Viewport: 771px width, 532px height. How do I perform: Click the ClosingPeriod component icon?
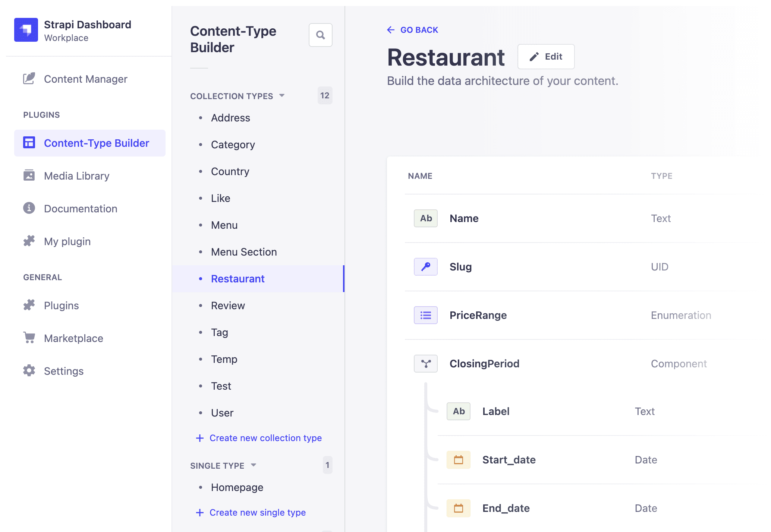pos(425,364)
